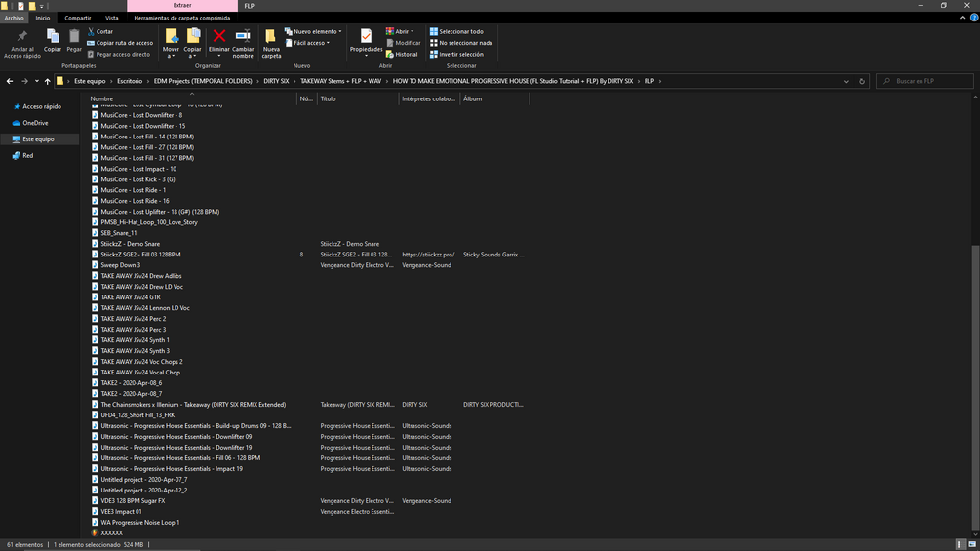The width and height of the screenshot is (980, 551).
Task: Open recent locations dropdown arrow
Action: [x=36, y=81]
